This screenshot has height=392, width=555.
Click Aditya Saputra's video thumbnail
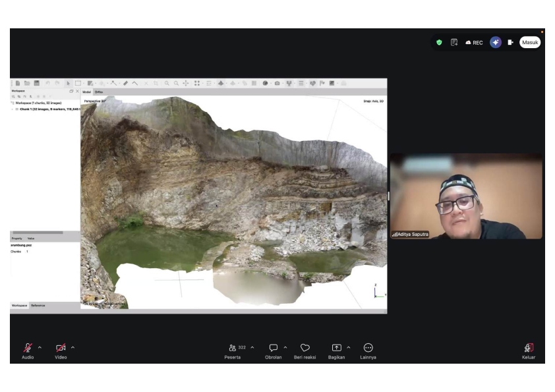466,196
